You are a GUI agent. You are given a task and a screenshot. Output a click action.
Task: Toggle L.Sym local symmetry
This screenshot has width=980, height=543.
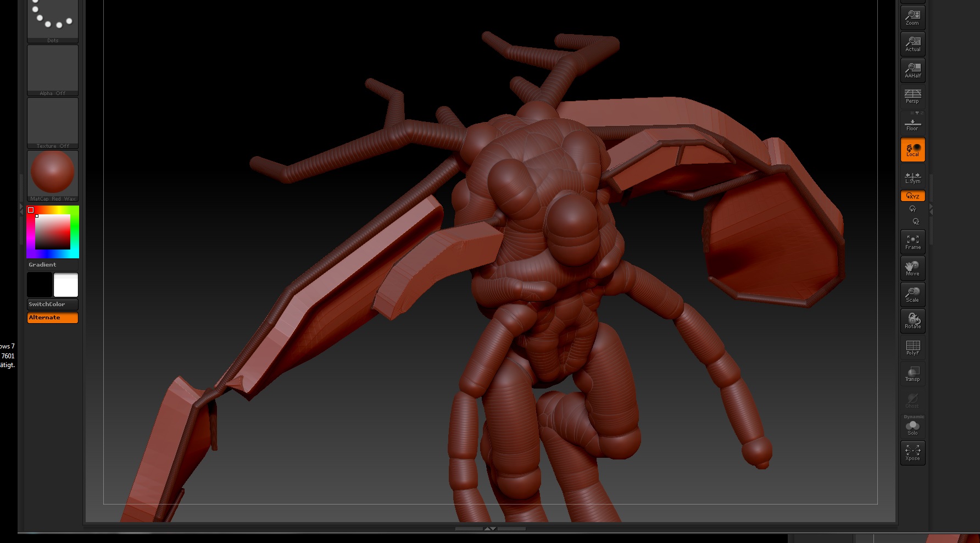(912, 178)
